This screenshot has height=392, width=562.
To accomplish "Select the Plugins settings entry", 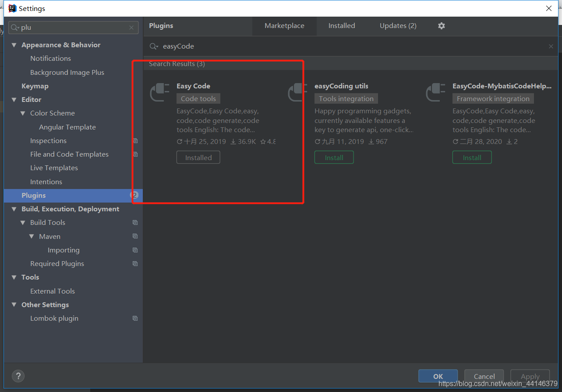I will coord(73,196).
